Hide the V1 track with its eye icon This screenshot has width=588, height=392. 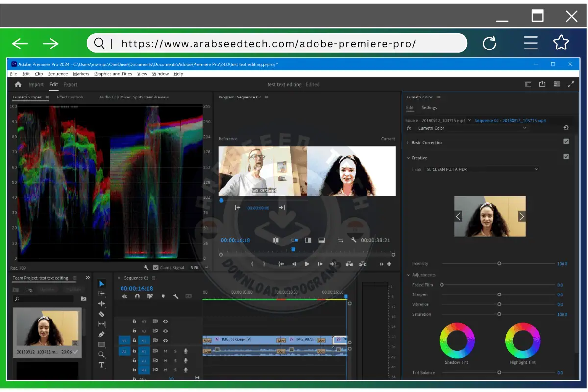tap(165, 340)
